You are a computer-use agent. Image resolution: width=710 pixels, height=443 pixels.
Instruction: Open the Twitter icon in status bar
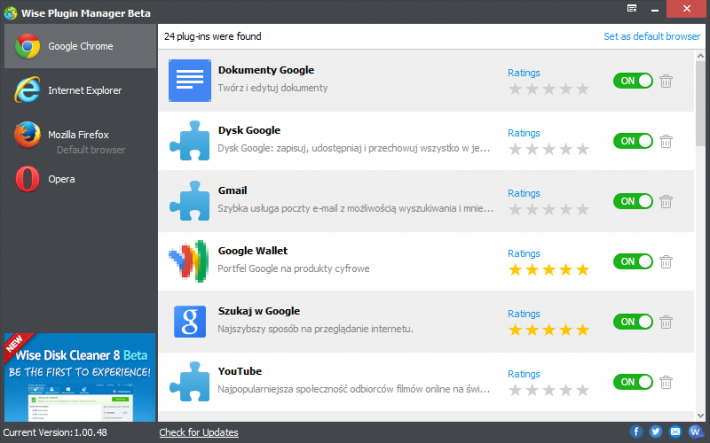click(x=655, y=432)
